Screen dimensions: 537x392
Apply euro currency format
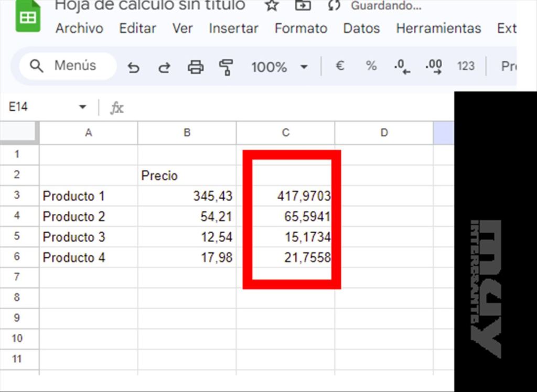[x=340, y=66]
